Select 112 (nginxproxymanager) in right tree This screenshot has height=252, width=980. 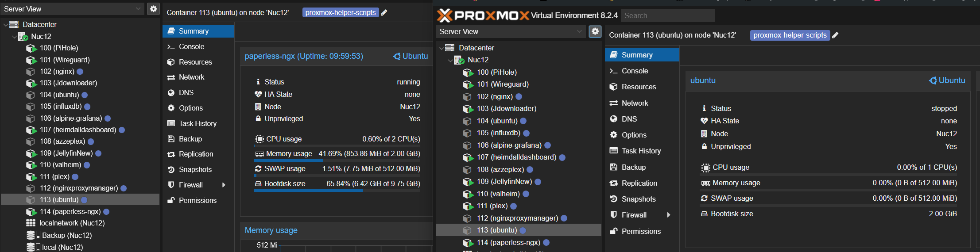click(x=517, y=218)
